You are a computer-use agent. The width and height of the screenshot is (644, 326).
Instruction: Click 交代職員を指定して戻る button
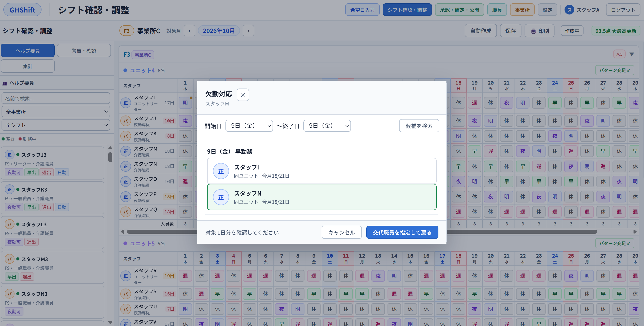(402, 232)
